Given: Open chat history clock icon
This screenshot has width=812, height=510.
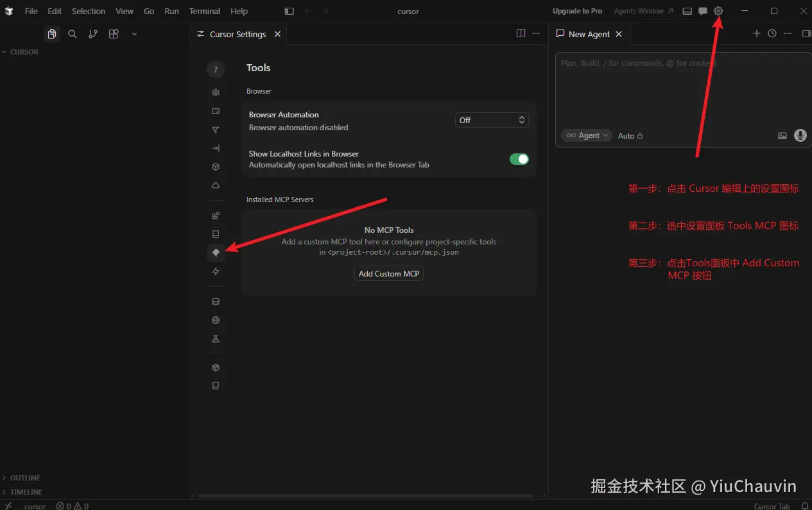Looking at the screenshot, I should [772, 33].
